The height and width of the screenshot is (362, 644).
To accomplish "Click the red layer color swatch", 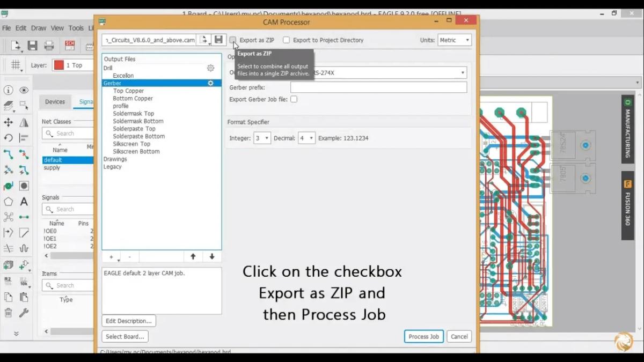I will (58, 65).
